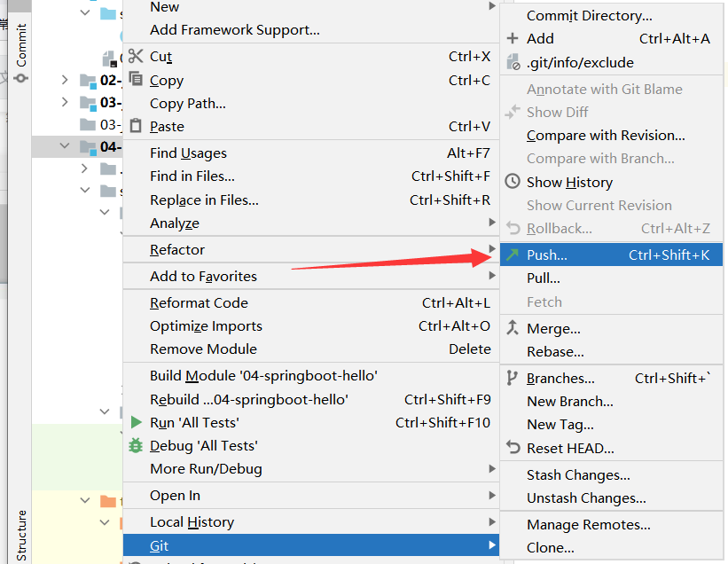Expand the 02- module tree node

[x=65, y=80]
